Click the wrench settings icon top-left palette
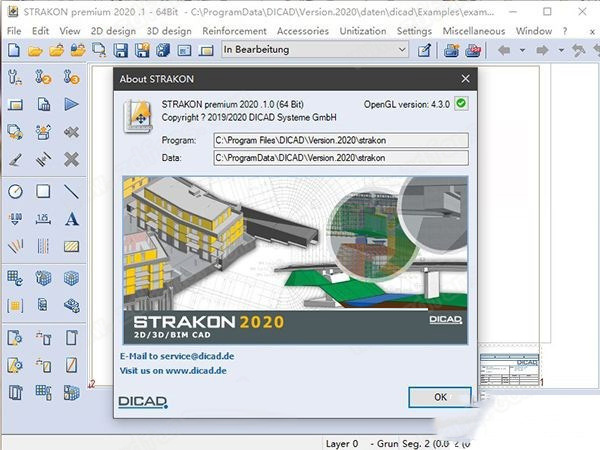 15,77
